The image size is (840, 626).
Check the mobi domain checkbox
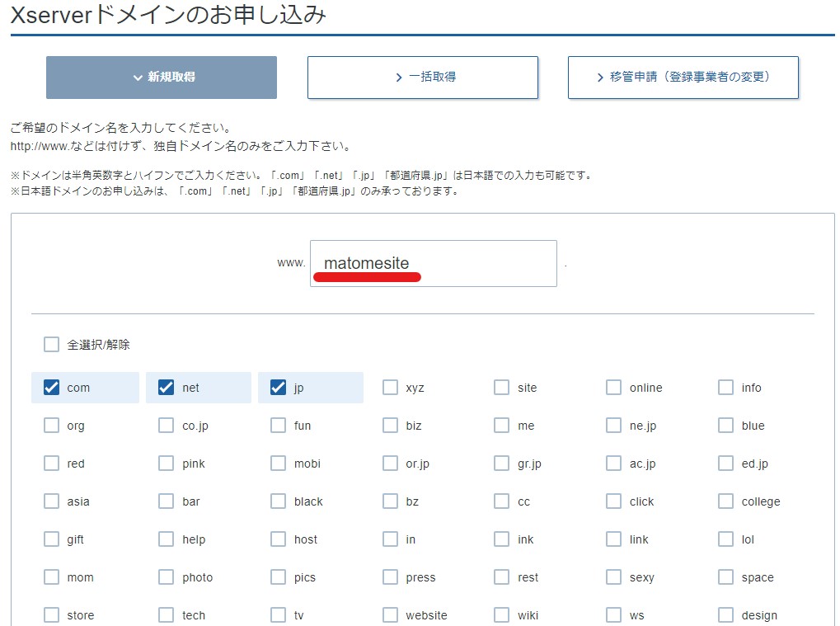(x=278, y=463)
